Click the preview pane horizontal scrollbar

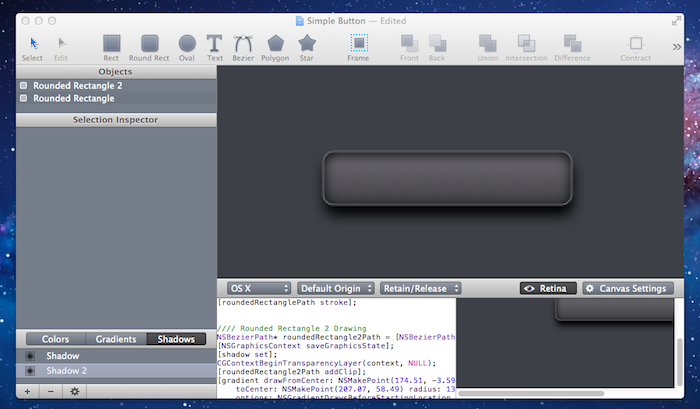click(531, 393)
